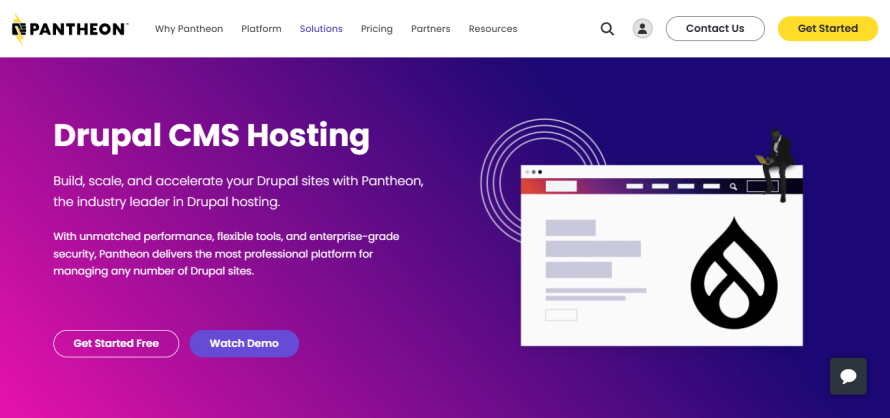Viewport: 890px width, 418px height.
Task: Click the text "the industry leader in Drupal hosting."
Action: pyautogui.click(x=167, y=202)
